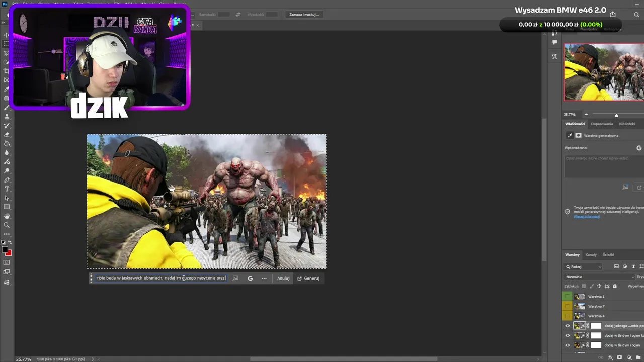Click the Generuj button
Screen dimensions: 644x362
[308, 278]
